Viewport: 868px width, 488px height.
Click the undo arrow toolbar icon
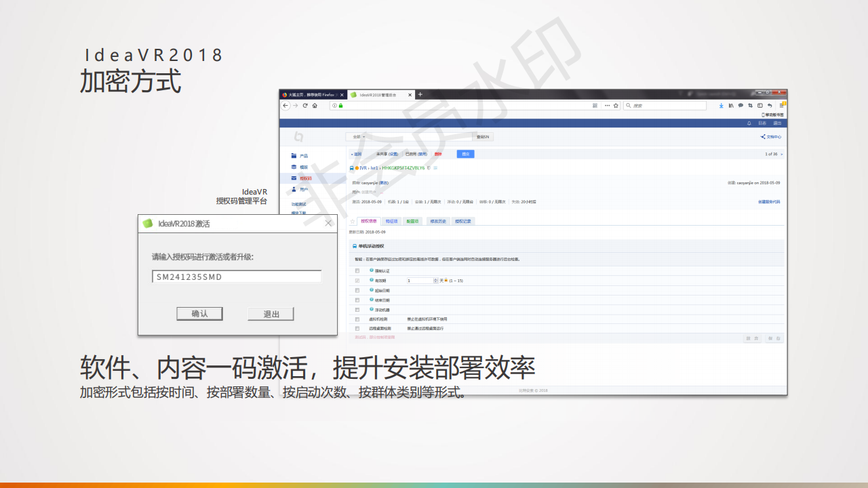pyautogui.click(x=770, y=106)
